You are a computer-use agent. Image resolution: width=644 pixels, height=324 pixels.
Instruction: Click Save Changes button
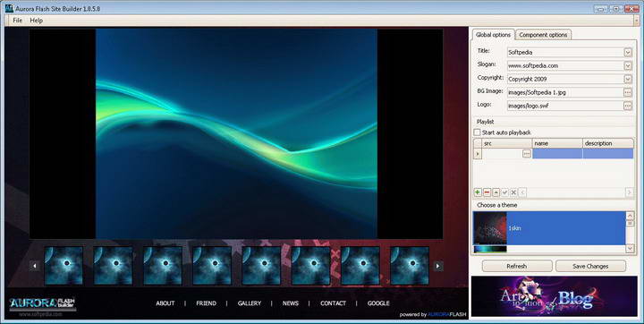[x=590, y=266]
